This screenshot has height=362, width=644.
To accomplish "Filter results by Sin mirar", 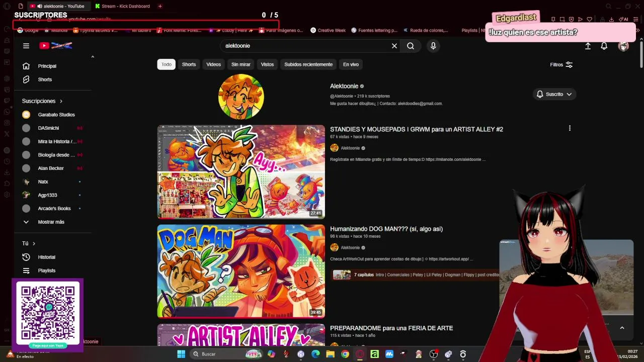I will (241, 64).
